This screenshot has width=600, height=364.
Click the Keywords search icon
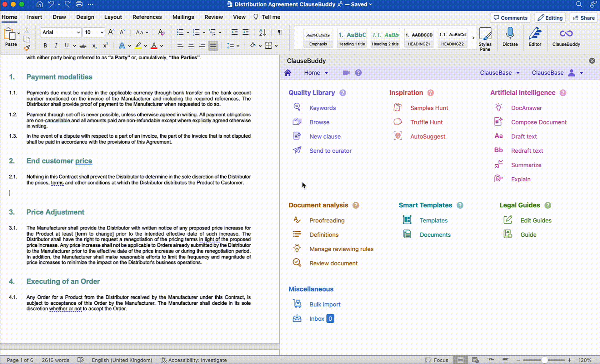297,107
